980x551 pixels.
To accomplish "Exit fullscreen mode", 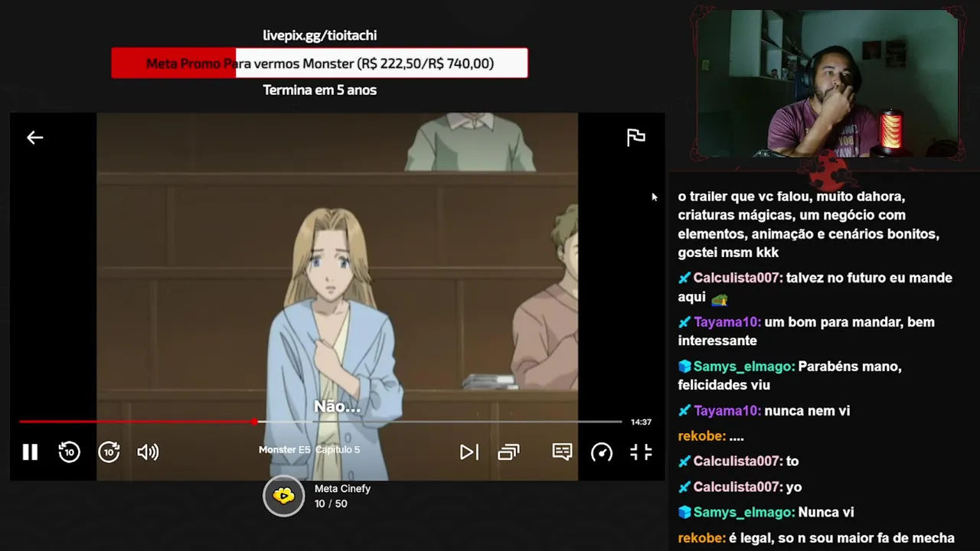I will click(x=641, y=452).
